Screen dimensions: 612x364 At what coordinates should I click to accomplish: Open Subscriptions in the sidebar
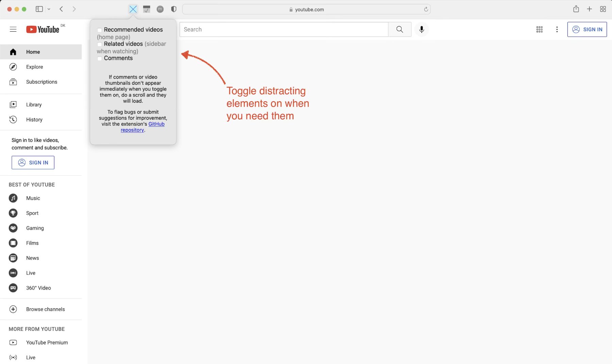tap(41, 82)
